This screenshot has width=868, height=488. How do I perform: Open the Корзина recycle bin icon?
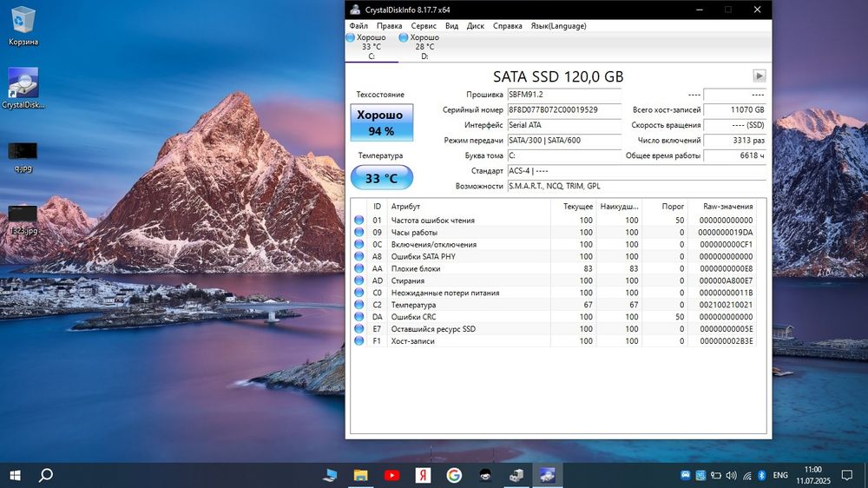click(x=23, y=26)
